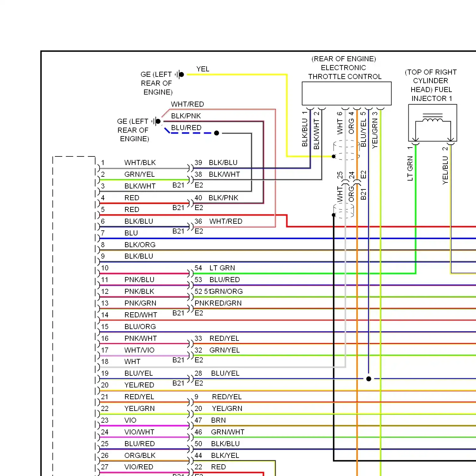Click ground symbol beside the BLK/PNK wire
This screenshot has width=476, height=476.
coord(156,121)
